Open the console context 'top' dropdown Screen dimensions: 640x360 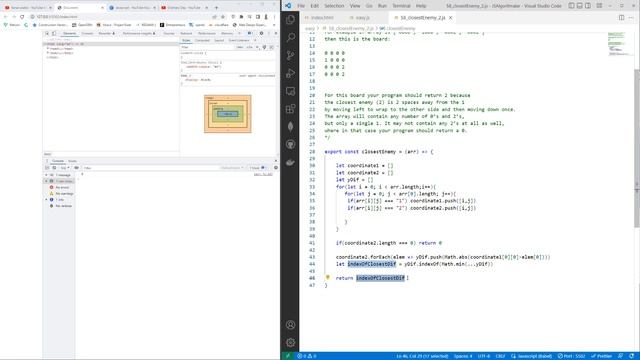pyautogui.click(x=65, y=168)
